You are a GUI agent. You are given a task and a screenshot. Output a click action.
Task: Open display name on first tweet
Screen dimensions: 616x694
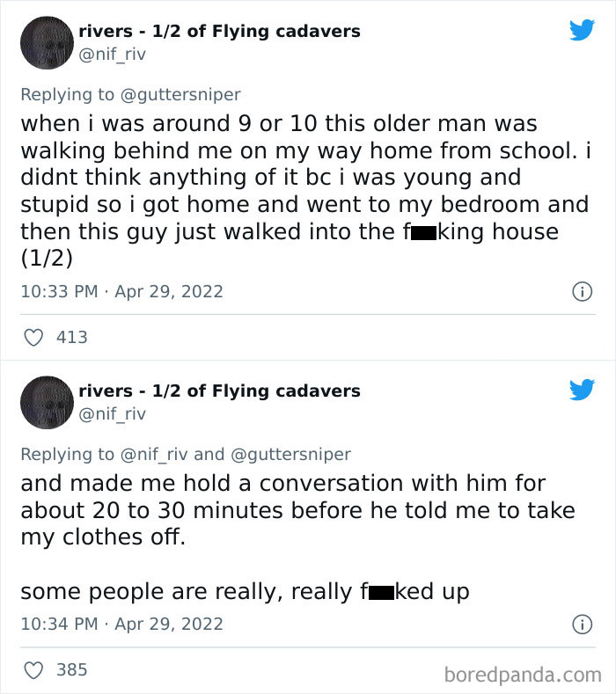pyautogui.click(x=219, y=31)
